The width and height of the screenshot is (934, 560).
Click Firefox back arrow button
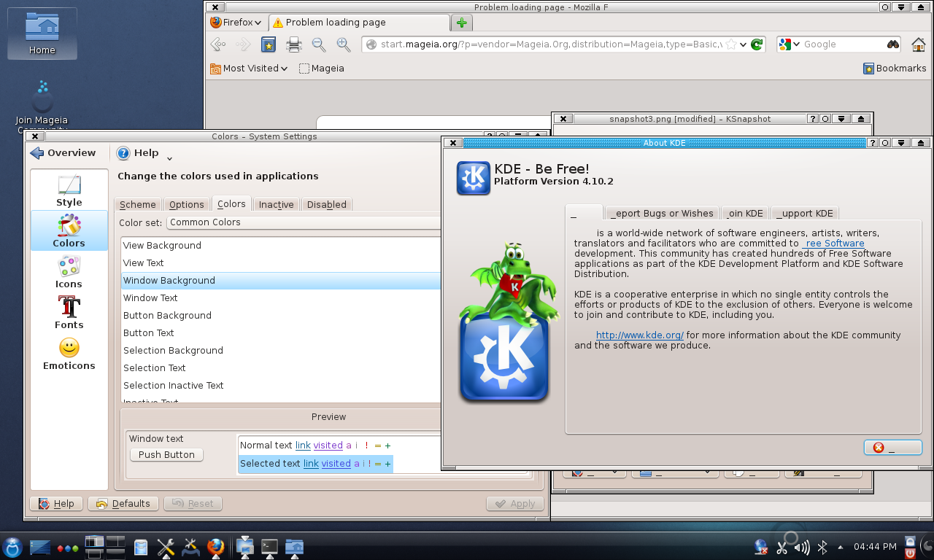(217, 44)
